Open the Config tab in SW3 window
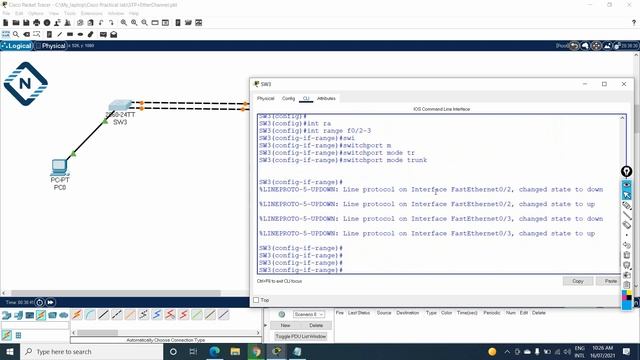The height and width of the screenshot is (360, 640). pos(288,98)
